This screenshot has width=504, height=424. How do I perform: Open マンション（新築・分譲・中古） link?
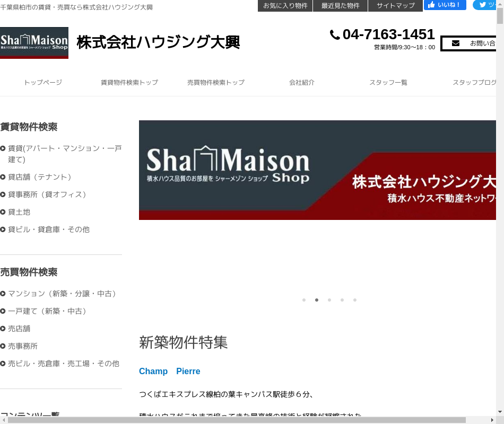(62, 294)
